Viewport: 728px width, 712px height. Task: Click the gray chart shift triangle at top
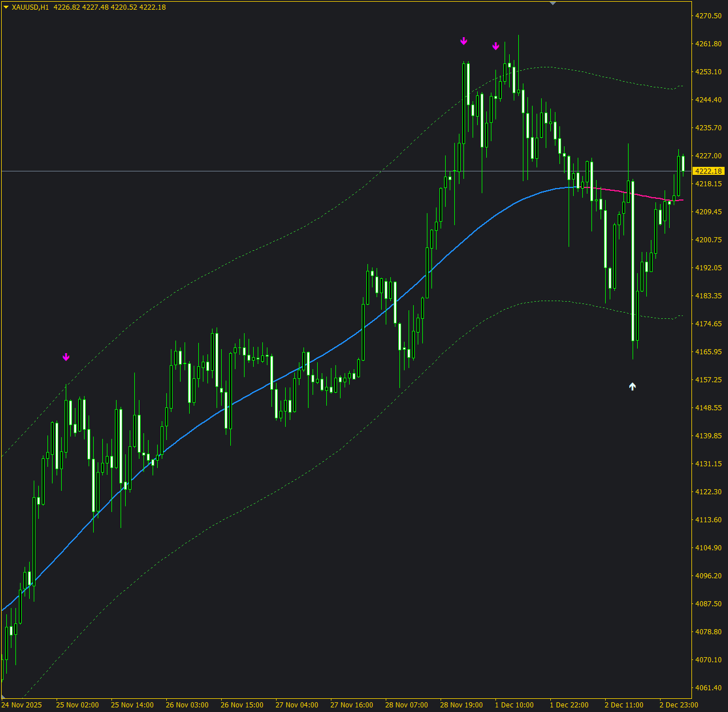click(552, 3)
